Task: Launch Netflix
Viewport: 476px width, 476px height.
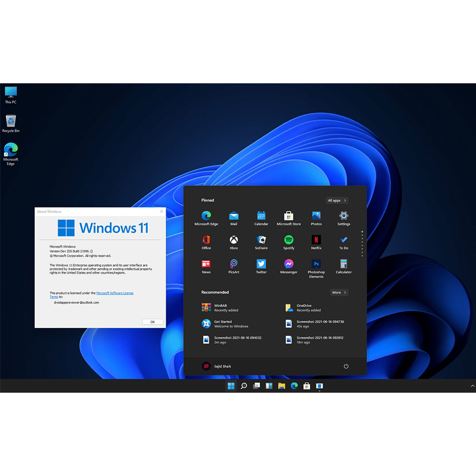Action: pos(316,242)
